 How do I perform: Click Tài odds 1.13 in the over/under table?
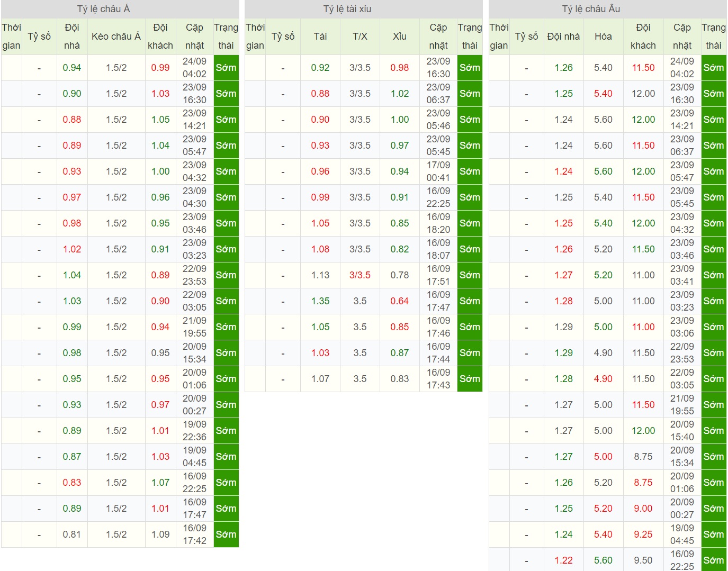point(320,275)
